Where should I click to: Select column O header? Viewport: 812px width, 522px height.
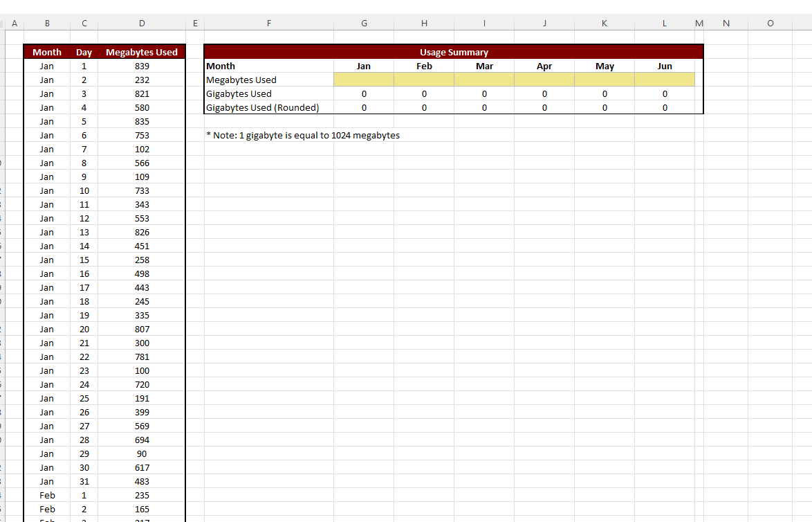pos(770,24)
